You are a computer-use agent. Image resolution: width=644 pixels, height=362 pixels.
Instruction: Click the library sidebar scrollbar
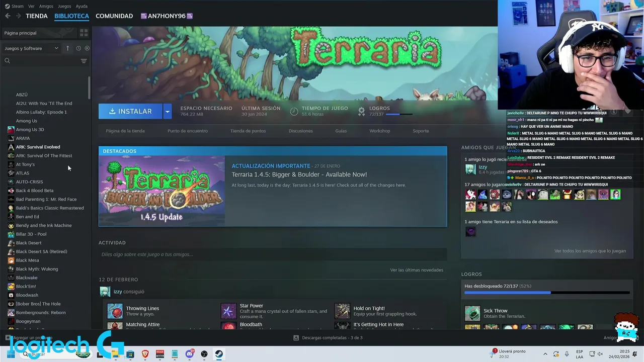(89, 88)
